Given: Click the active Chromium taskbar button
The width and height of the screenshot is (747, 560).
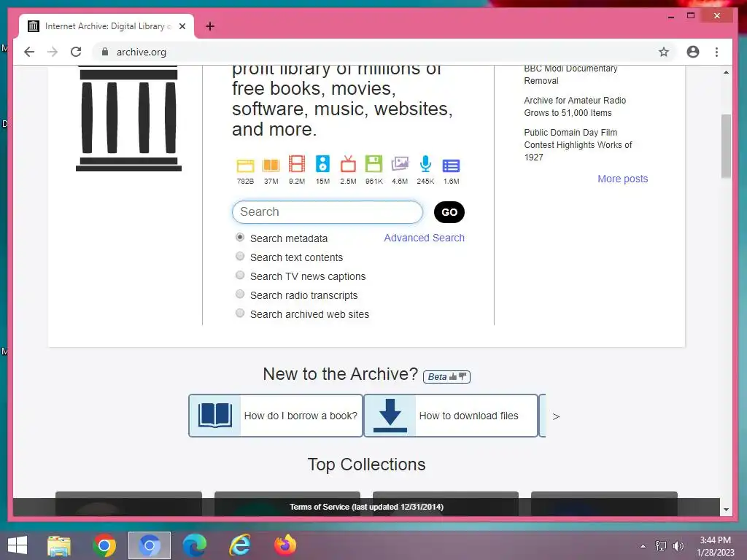Looking at the screenshot, I should [149, 545].
